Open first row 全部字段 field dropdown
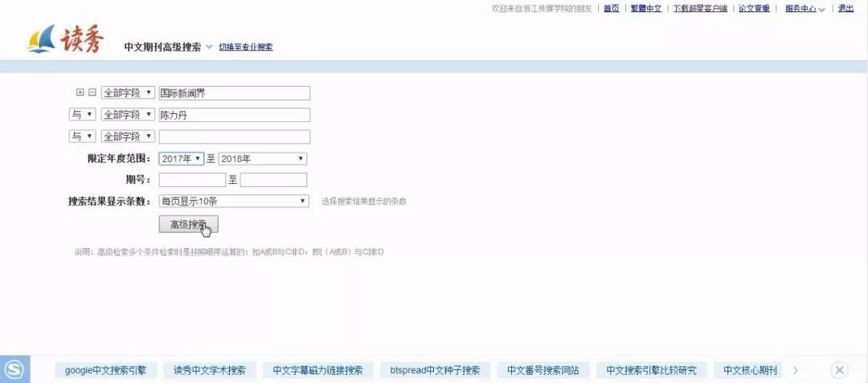 tap(128, 93)
